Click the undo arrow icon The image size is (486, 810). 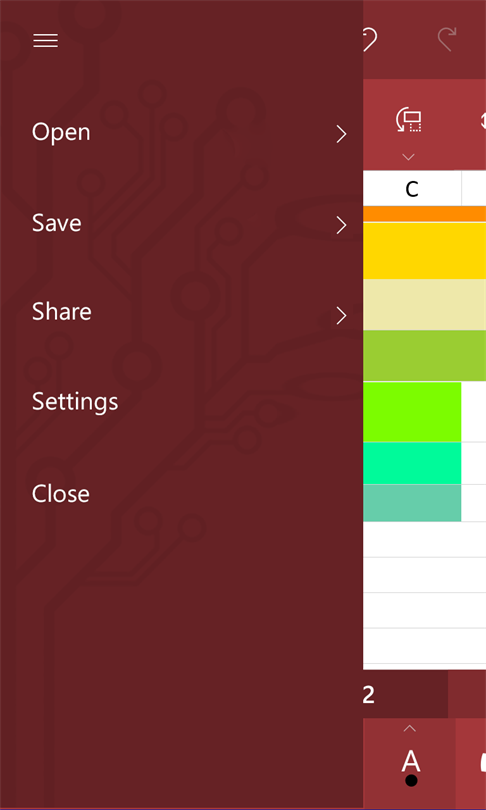point(370,39)
